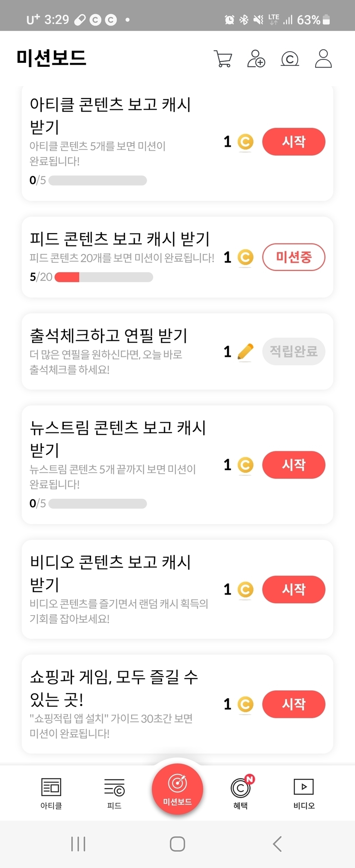Tap the 적립완료 attendance button
The width and height of the screenshot is (355, 868).
293,352
